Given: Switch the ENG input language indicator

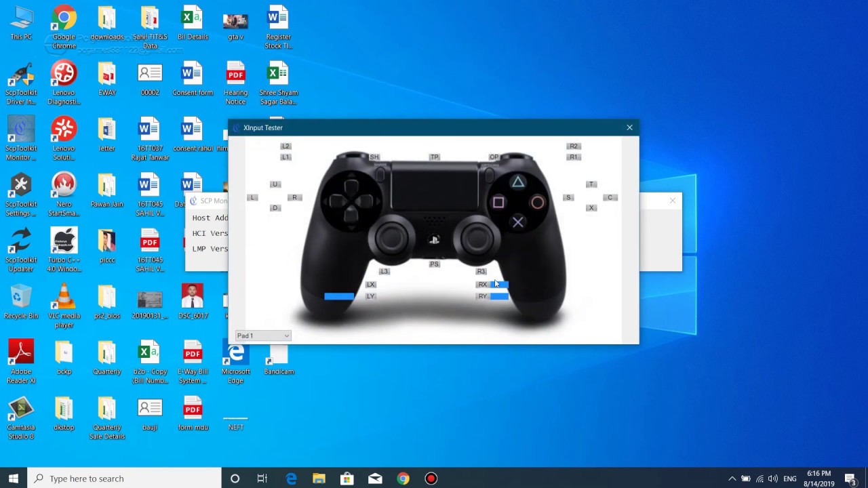Looking at the screenshot, I should [790, 479].
